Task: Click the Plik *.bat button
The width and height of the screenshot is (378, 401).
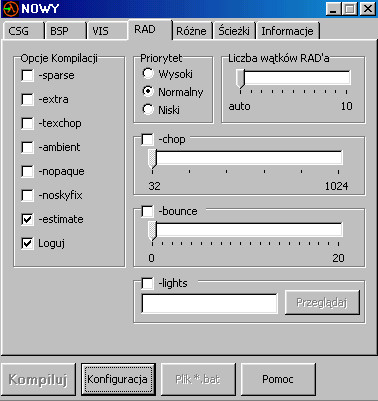Action: 198,379
